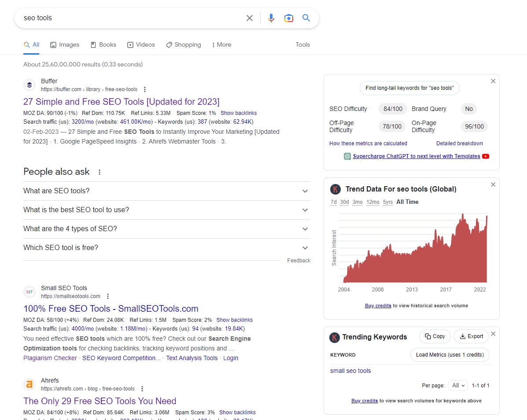This screenshot has height=420, width=527.
Task: Open Login sitelink under Small SEO Tools
Action: point(231,358)
